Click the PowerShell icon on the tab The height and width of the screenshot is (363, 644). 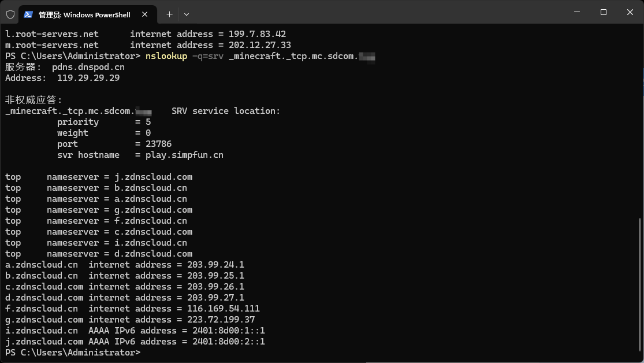coord(28,15)
